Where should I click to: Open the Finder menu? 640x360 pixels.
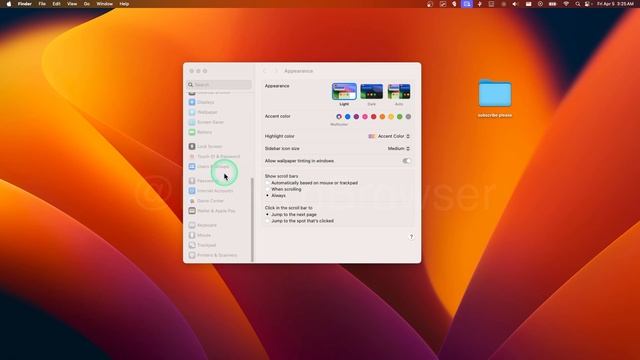(x=24, y=4)
